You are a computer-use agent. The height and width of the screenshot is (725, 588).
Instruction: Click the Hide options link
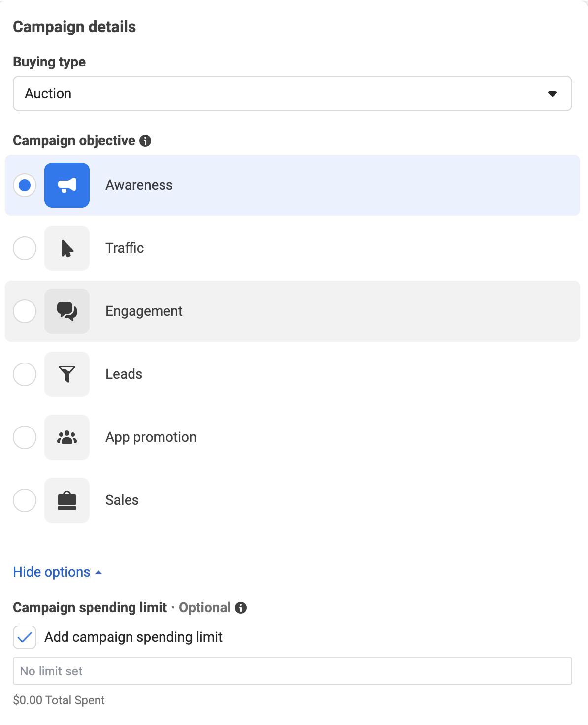coord(52,572)
